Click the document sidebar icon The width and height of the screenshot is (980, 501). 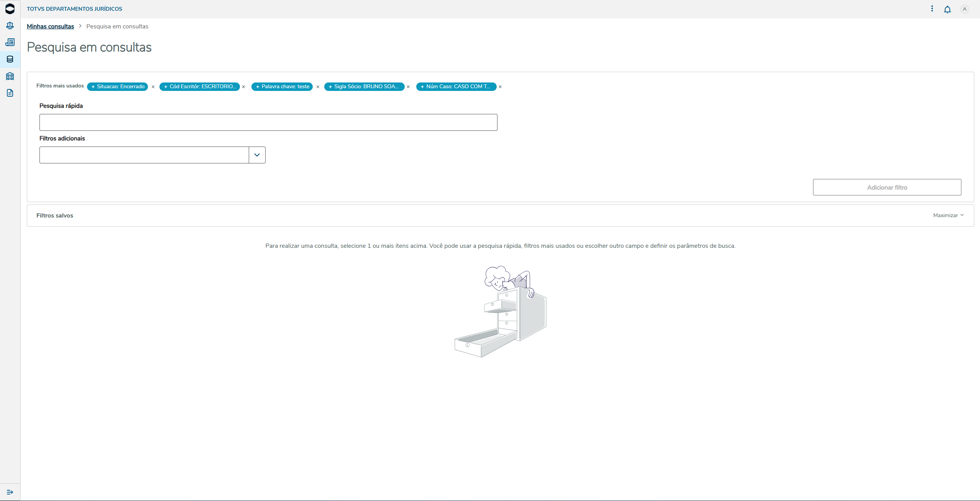pyautogui.click(x=10, y=93)
